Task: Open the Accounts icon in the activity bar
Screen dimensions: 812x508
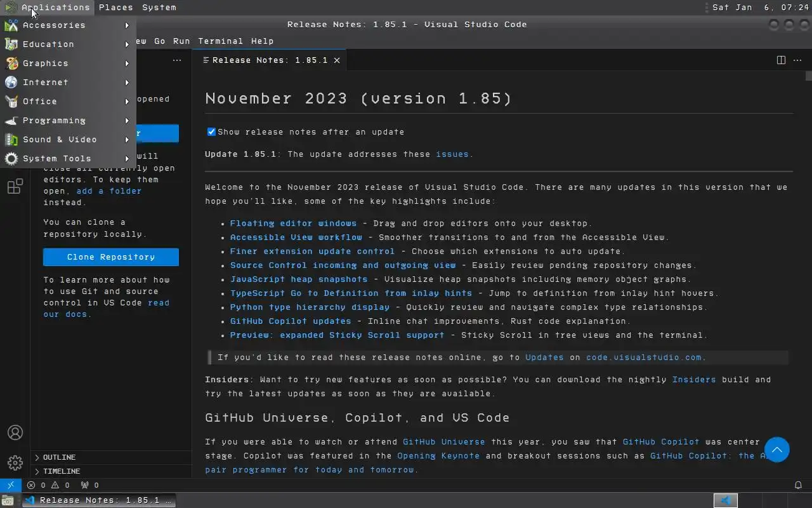Action: pyautogui.click(x=15, y=432)
